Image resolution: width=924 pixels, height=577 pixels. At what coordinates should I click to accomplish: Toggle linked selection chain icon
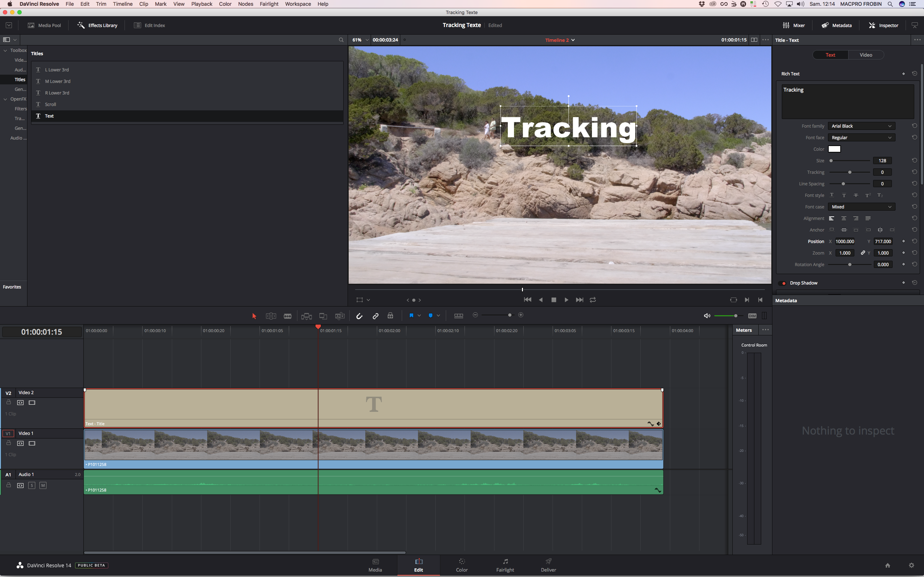(375, 316)
